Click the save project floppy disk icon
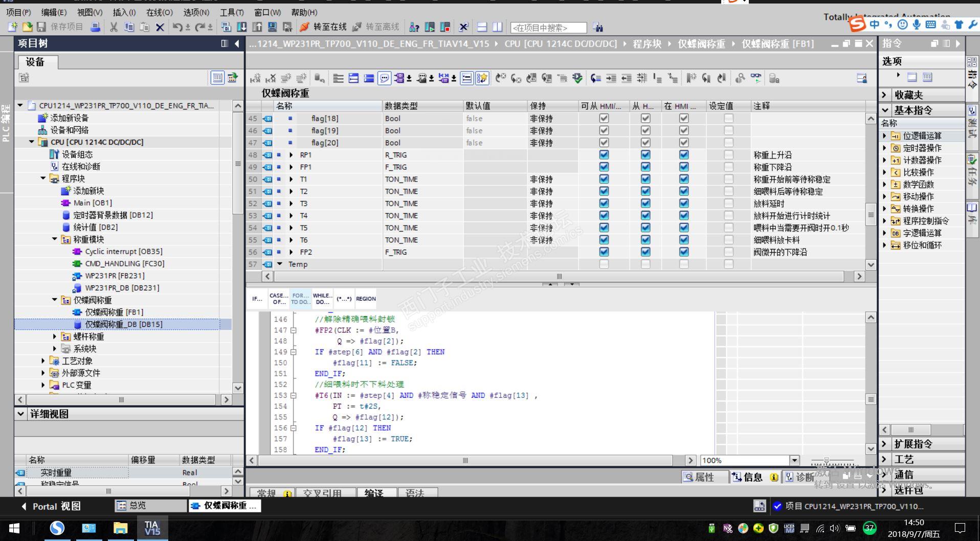Image resolution: width=980 pixels, height=541 pixels. coord(42,27)
